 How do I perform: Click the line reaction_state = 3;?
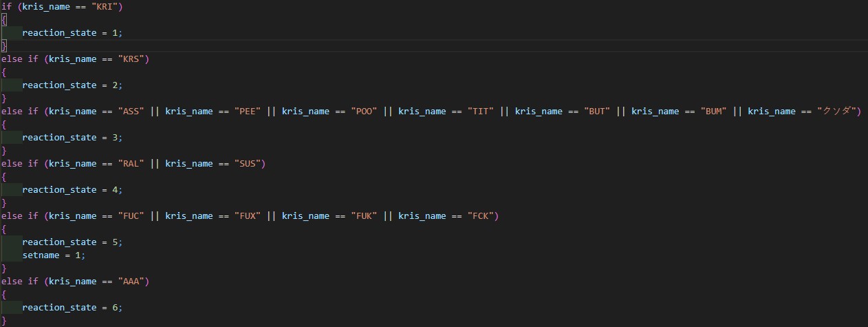coord(73,138)
